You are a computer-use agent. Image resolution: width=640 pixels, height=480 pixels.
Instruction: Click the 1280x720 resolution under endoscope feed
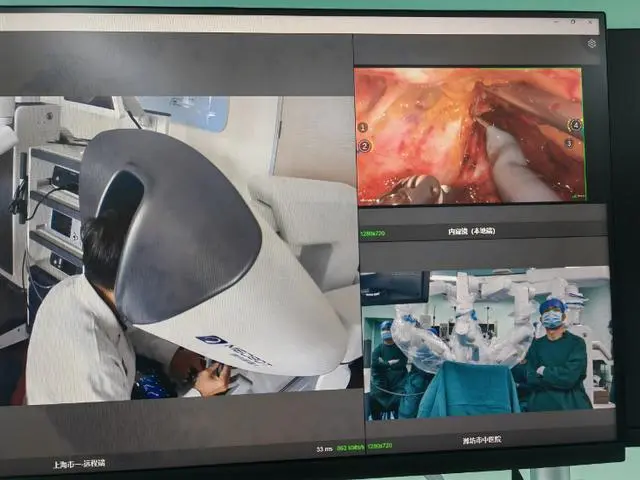click(372, 233)
